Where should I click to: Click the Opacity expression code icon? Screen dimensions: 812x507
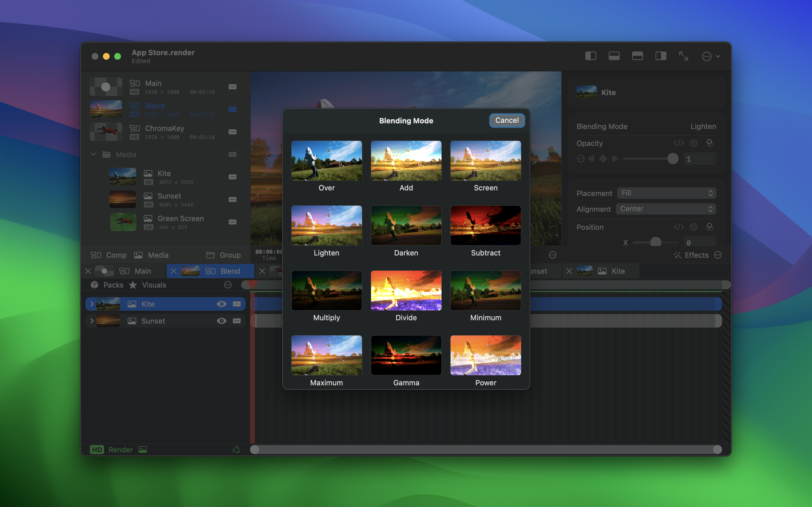click(x=678, y=143)
